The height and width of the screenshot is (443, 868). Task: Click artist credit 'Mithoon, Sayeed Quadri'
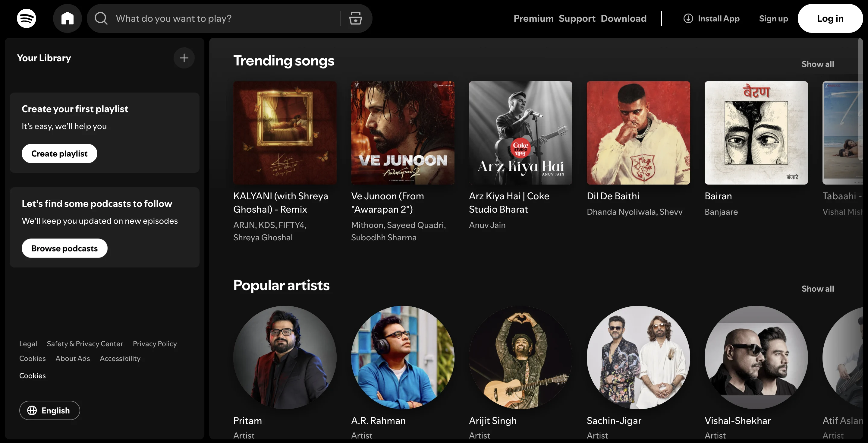coord(398,225)
